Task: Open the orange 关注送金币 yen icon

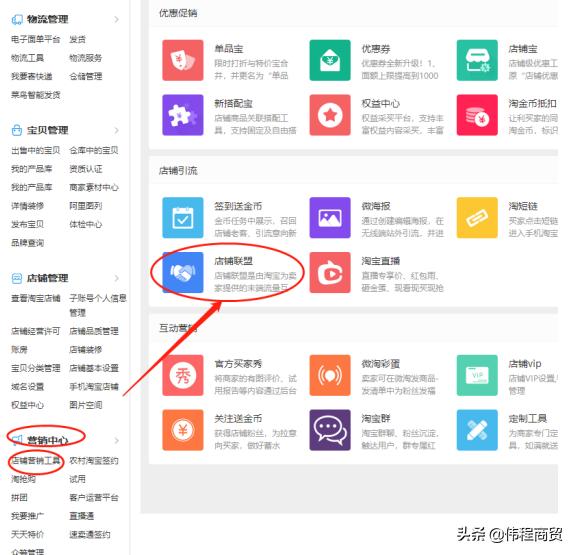Action: pos(183,430)
